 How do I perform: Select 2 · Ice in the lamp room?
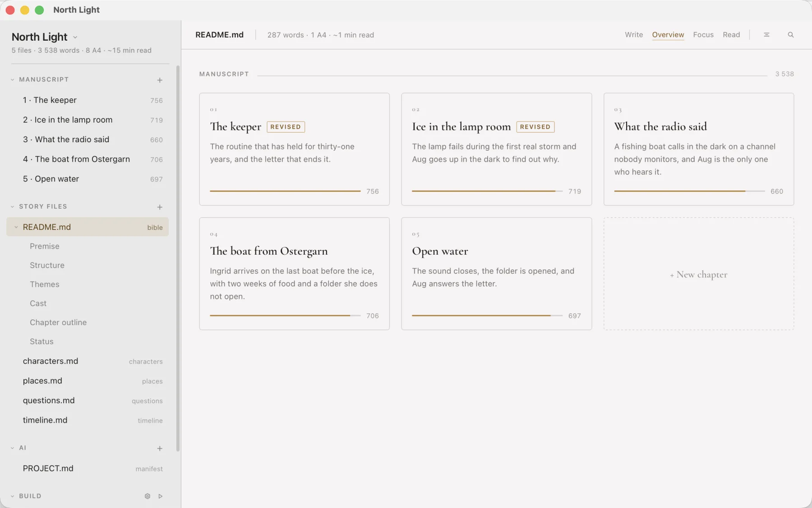pos(88,120)
